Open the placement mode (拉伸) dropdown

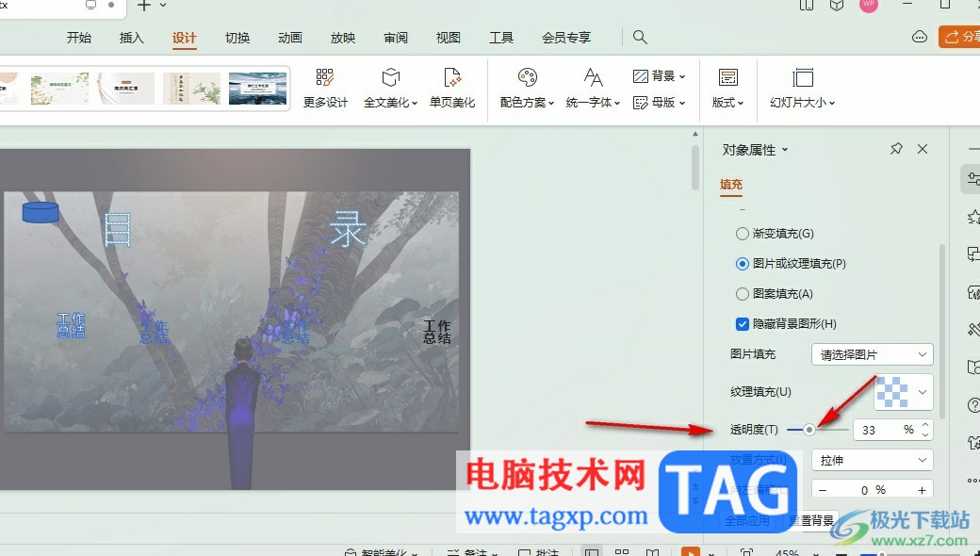pos(873,461)
